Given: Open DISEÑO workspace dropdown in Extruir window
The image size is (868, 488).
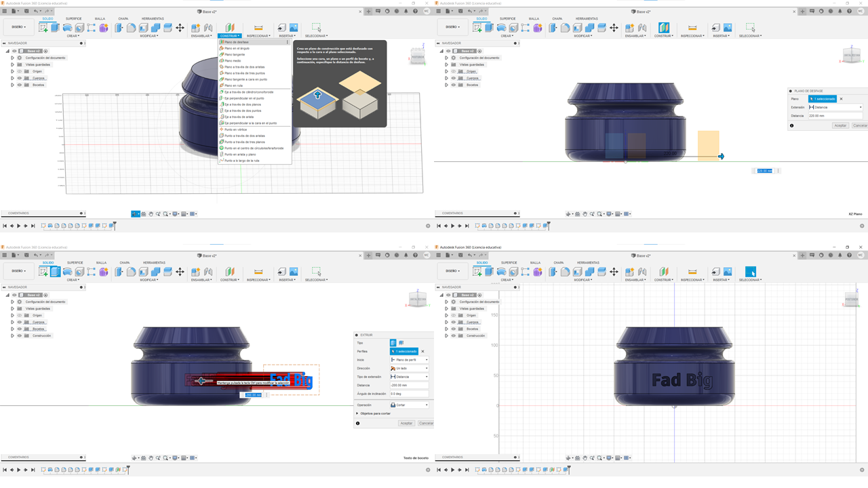Looking at the screenshot, I should pos(18,271).
